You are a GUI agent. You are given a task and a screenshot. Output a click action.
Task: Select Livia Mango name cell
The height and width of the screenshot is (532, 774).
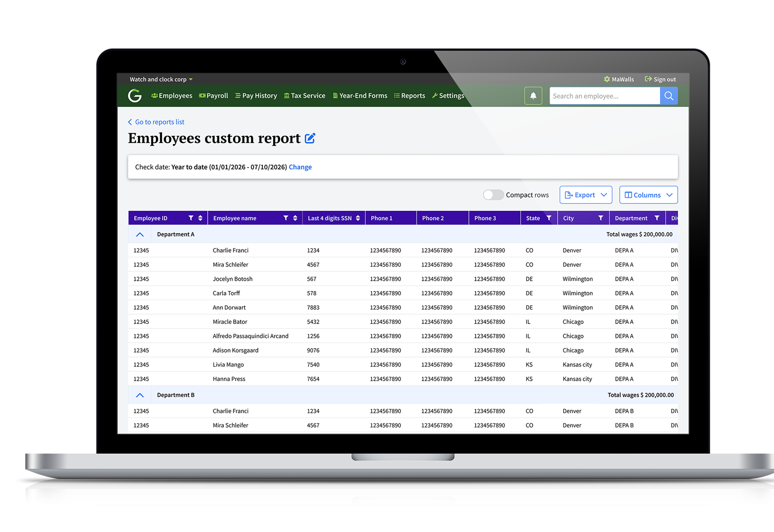pyautogui.click(x=228, y=364)
